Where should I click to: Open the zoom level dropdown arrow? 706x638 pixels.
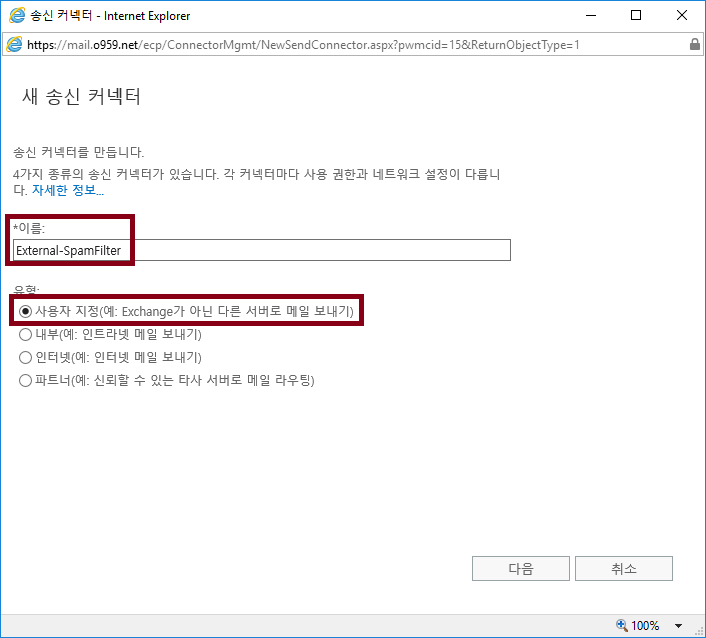coord(678,625)
